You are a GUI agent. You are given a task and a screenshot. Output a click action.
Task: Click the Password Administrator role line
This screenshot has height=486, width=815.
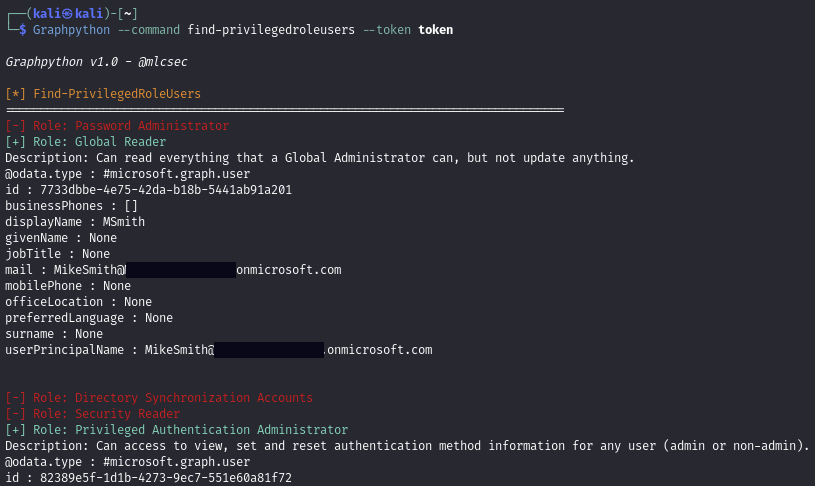(x=117, y=126)
